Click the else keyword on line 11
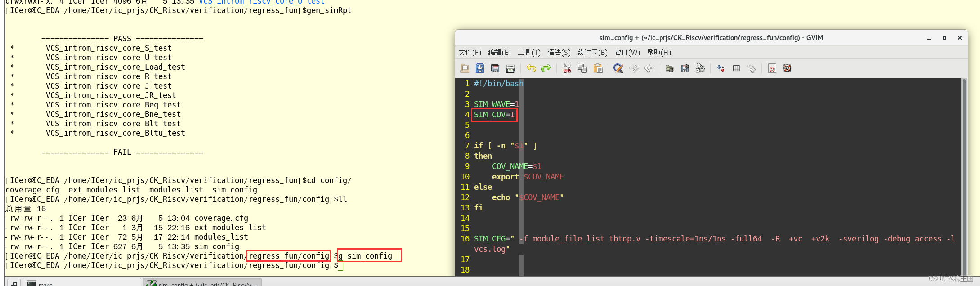980x286 pixels. pyautogui.click(x=483, y=187)
